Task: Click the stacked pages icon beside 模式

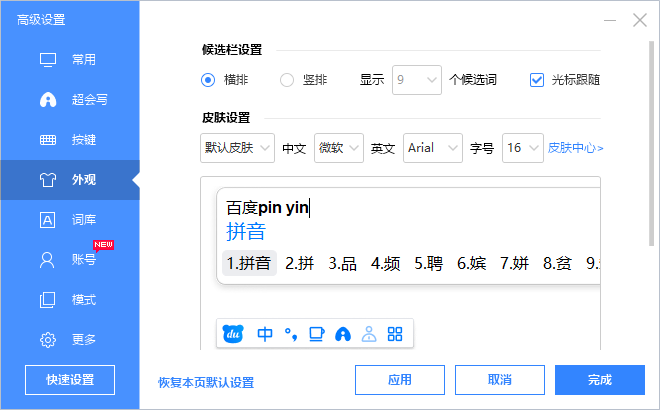Action: 48,300
